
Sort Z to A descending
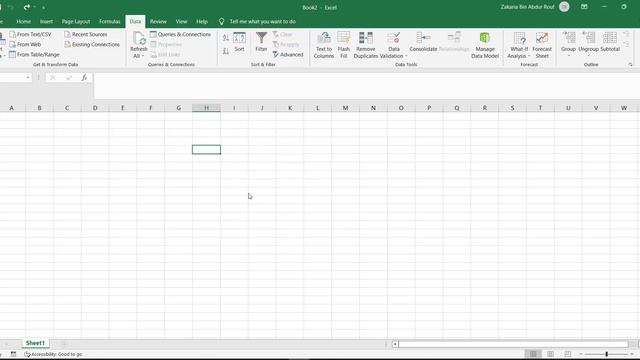click(x=226, y=51)
